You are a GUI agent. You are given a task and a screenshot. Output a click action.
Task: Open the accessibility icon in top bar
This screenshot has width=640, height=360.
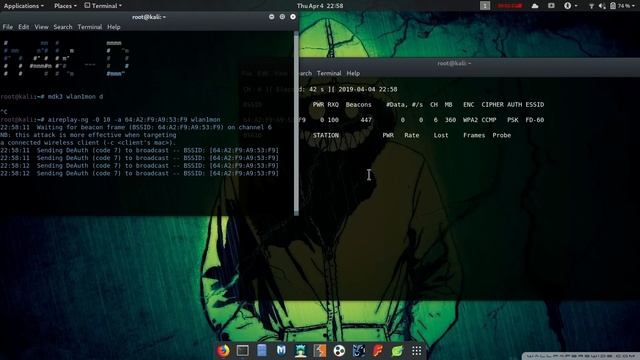tap(567, 6)
